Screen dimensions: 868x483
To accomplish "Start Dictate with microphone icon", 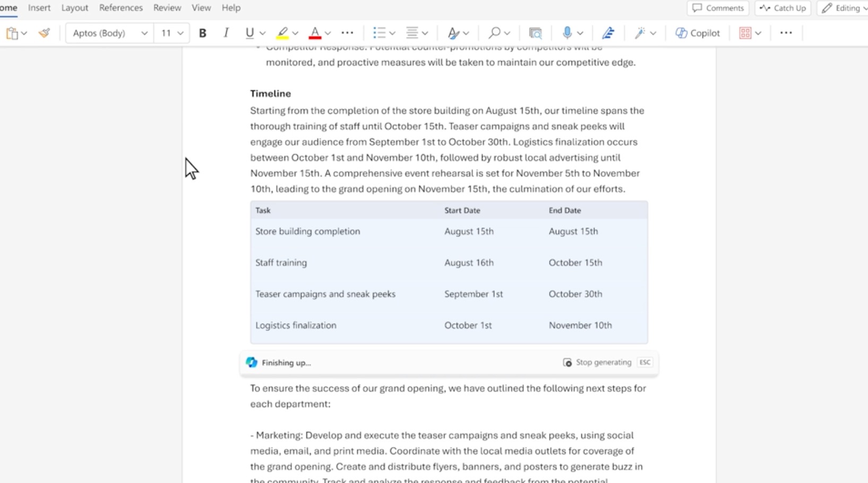I will (x=567, y=33).
